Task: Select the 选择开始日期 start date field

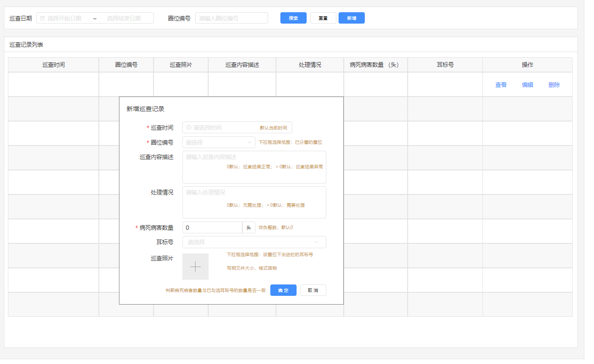Action: (65, 18)
